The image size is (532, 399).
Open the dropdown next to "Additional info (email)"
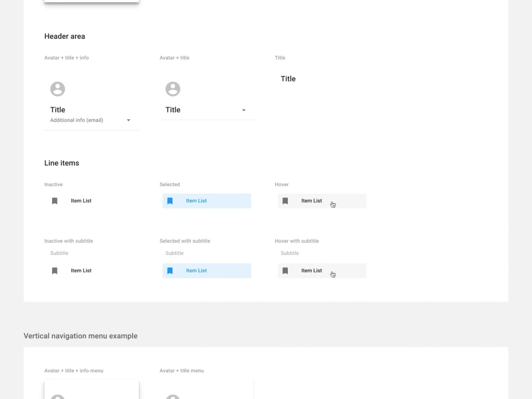tap(128, 120)
